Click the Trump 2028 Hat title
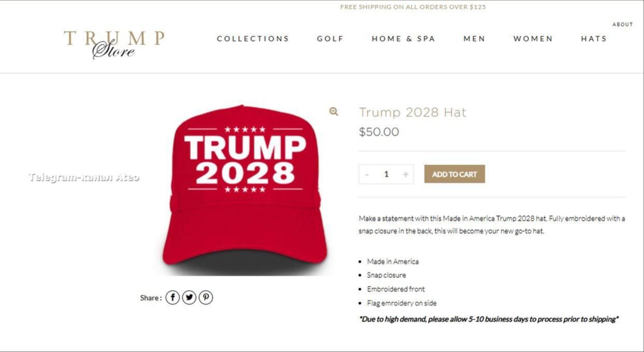The image size is (644, 352). (x=412, y=112)
